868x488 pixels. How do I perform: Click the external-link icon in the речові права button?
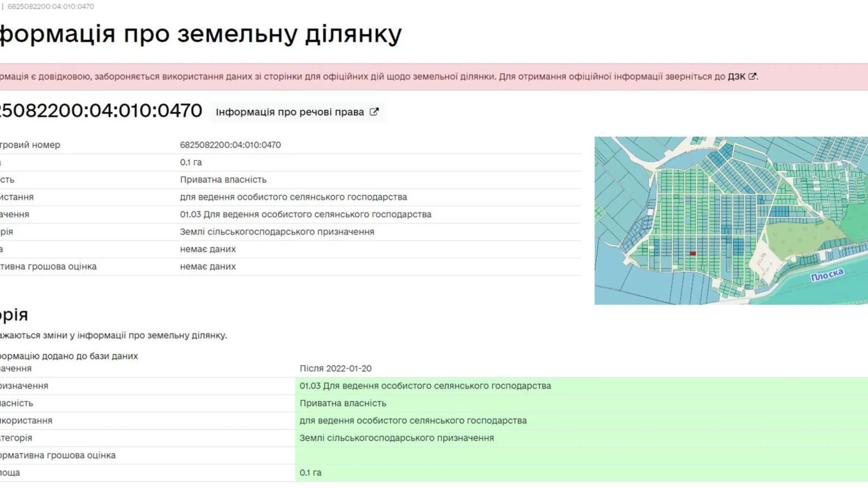(x=374, y=112)
